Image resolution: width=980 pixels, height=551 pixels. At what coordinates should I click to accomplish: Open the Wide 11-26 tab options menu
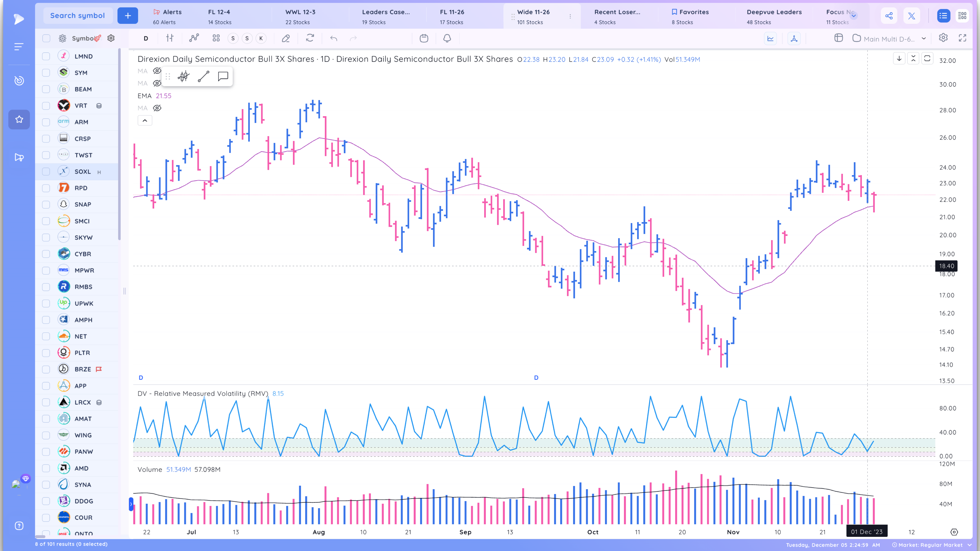click(x=570, y=16)
